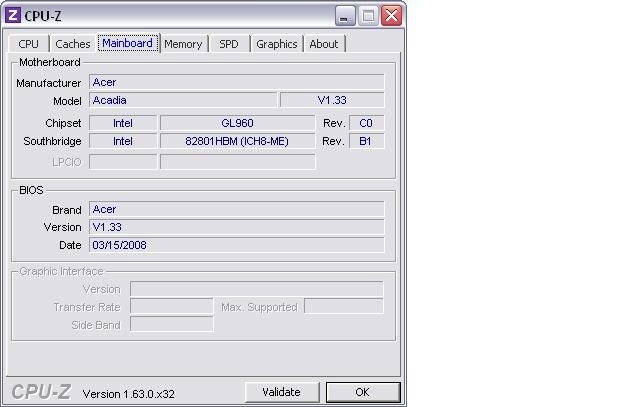Click the Manufacturer label
The height and width of the screenshot is (407, 640).
49,83
